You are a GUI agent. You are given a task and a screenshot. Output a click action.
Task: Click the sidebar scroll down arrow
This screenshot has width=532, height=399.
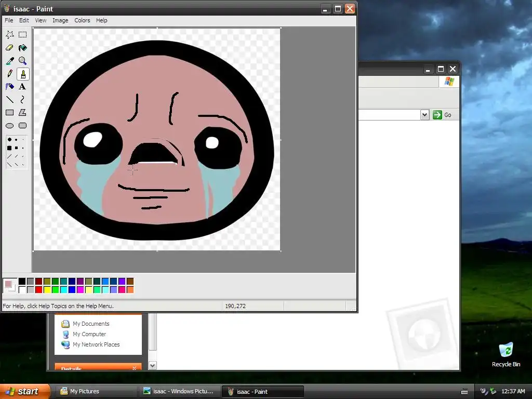pos(153,365)
